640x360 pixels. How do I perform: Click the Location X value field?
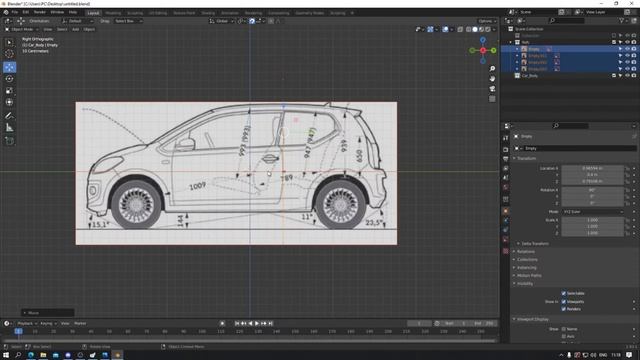[592, 168]
